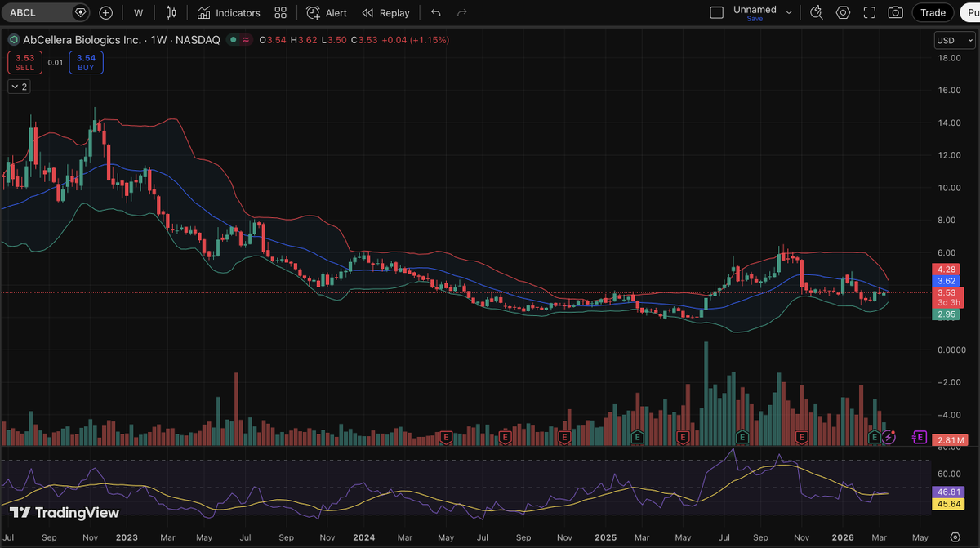Redo the chart action
Screen dimensions: 980x548
463,12
